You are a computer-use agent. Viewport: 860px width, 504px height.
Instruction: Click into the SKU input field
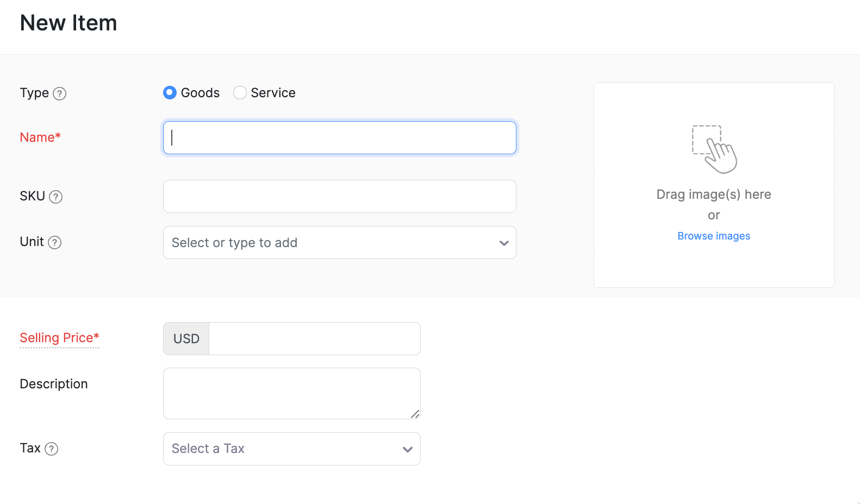340,197
